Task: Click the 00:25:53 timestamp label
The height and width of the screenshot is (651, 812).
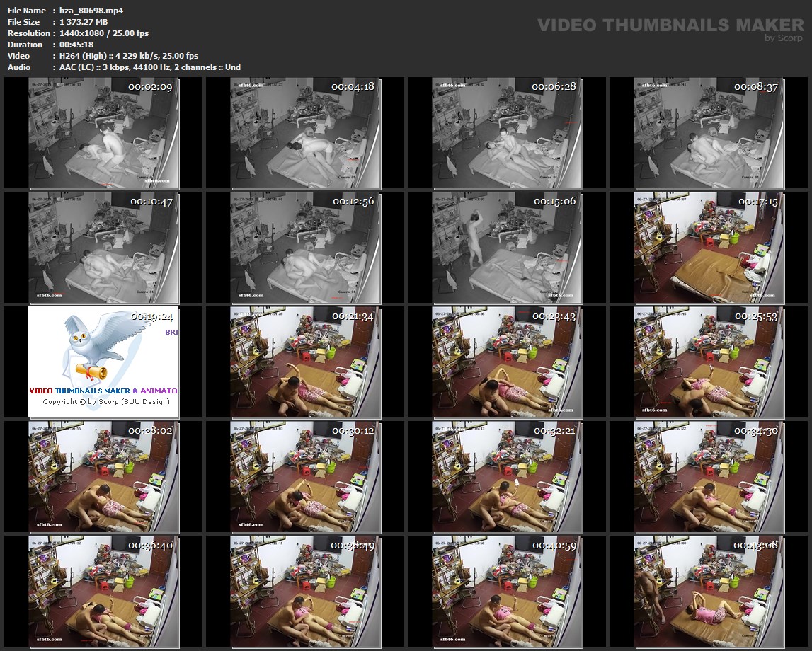Action: (x=756, y=316)
